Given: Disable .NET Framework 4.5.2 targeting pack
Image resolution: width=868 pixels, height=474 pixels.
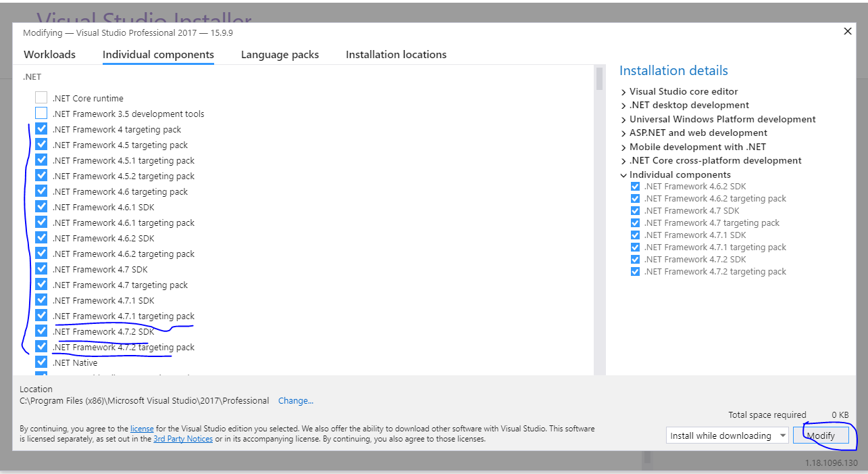Looking at the screenshot, I should (x=41, y=175).
